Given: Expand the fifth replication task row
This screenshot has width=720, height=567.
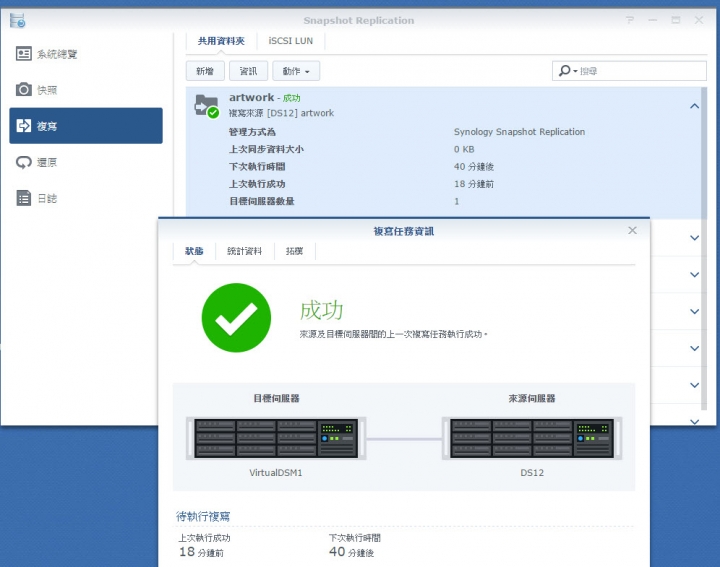Looking at the screenshot, I should coord(695,348).
